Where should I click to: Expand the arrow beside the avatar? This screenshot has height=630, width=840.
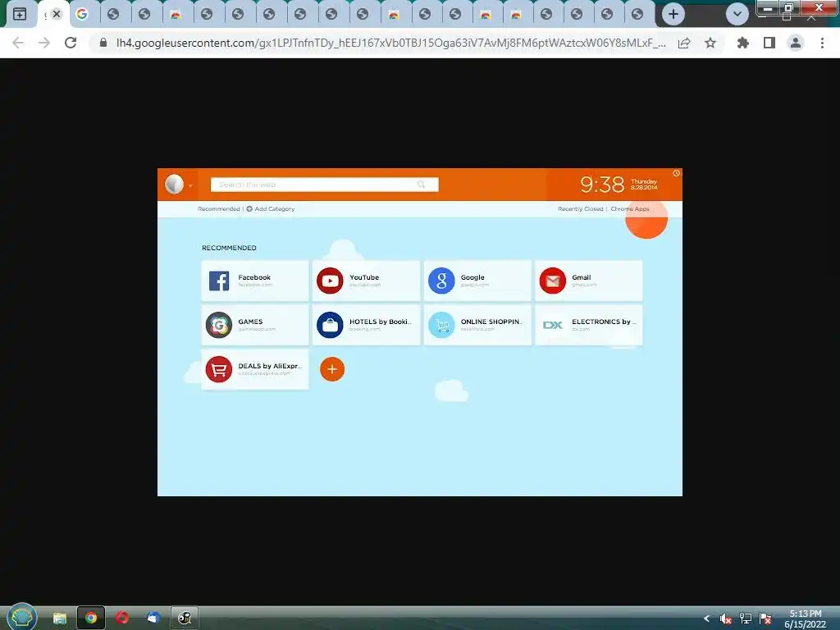click(x=190, y=186)
